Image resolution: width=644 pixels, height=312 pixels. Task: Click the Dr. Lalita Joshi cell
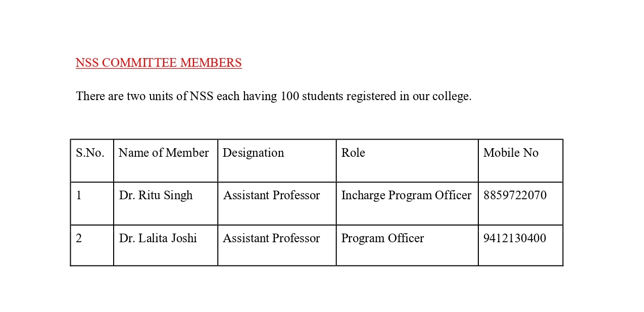[166, 245]
